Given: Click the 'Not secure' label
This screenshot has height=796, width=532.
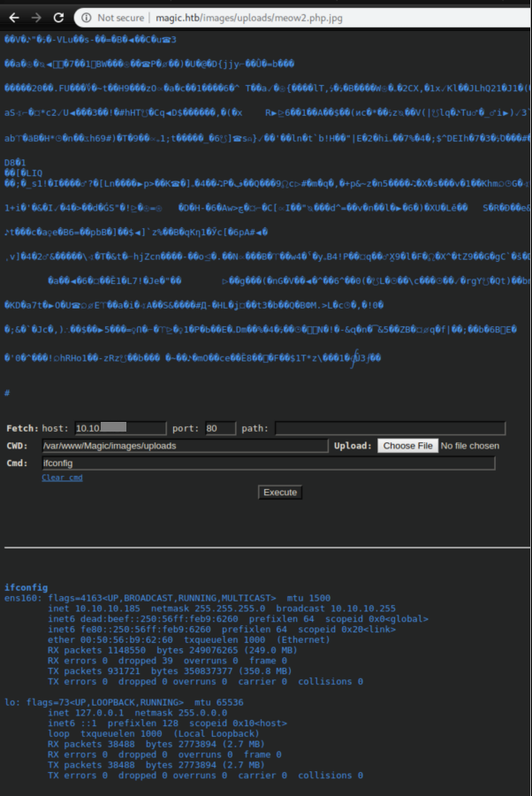Looking at the screenshot, I should click(x=118, y=17).
